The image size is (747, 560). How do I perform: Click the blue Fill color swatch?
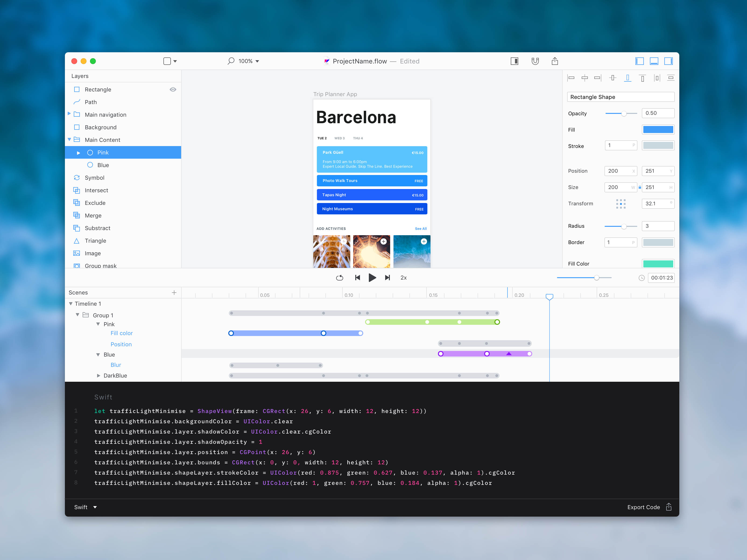point(658,130)
